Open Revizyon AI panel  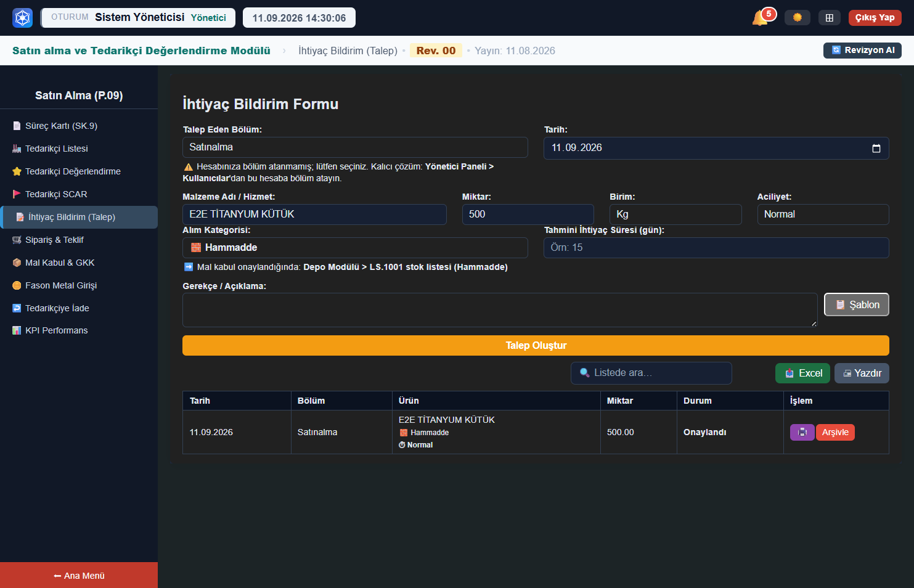pyautogui.click(x=862, y=51)
